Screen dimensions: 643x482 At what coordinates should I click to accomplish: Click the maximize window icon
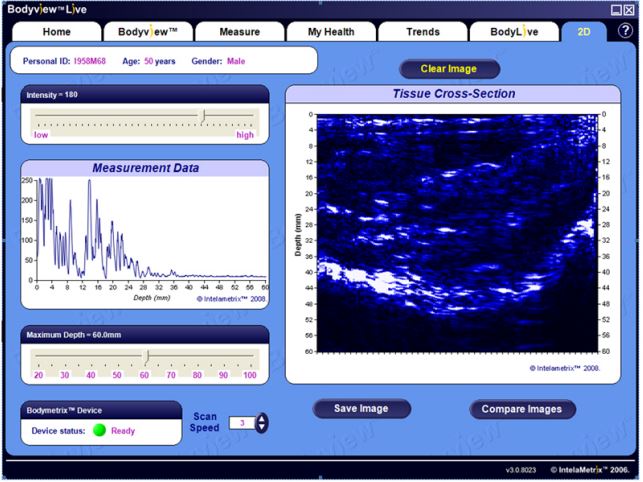(x=616, y=10)
